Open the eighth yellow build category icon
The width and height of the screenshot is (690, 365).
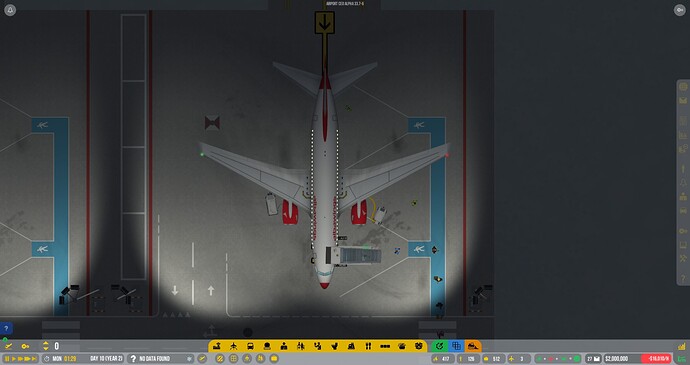(x=334, y=347)
